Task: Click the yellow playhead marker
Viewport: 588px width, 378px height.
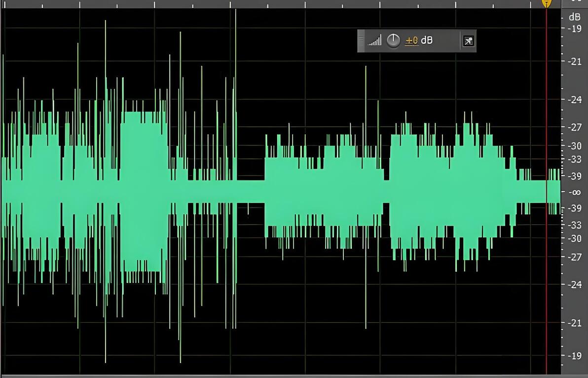Action: [x=547, y=3]
